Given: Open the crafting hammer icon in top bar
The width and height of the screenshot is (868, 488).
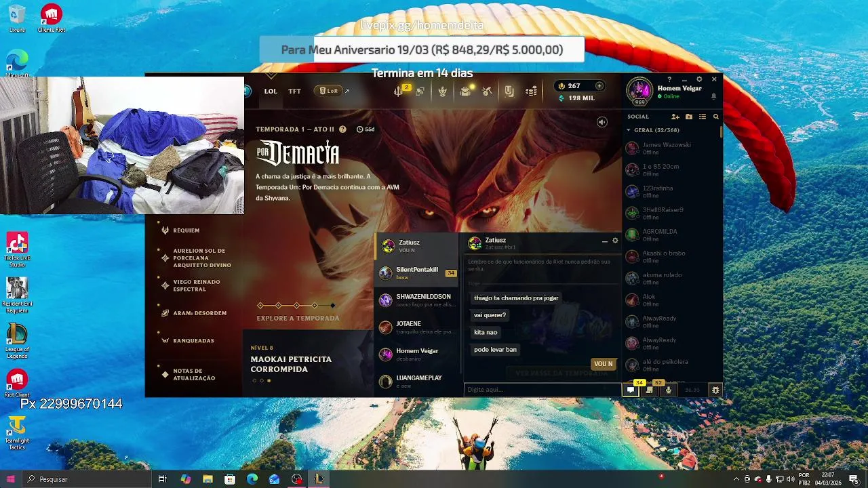Looking at the screenshot, I should (487, 91).
